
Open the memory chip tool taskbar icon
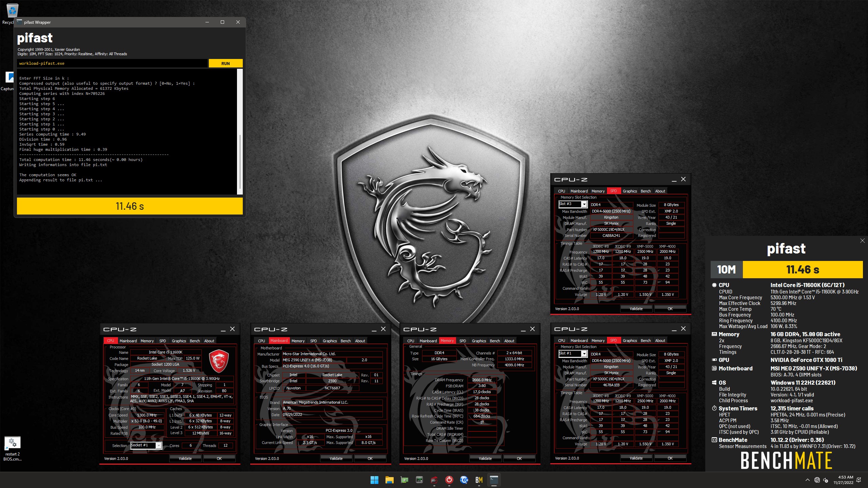pos(419,480)
